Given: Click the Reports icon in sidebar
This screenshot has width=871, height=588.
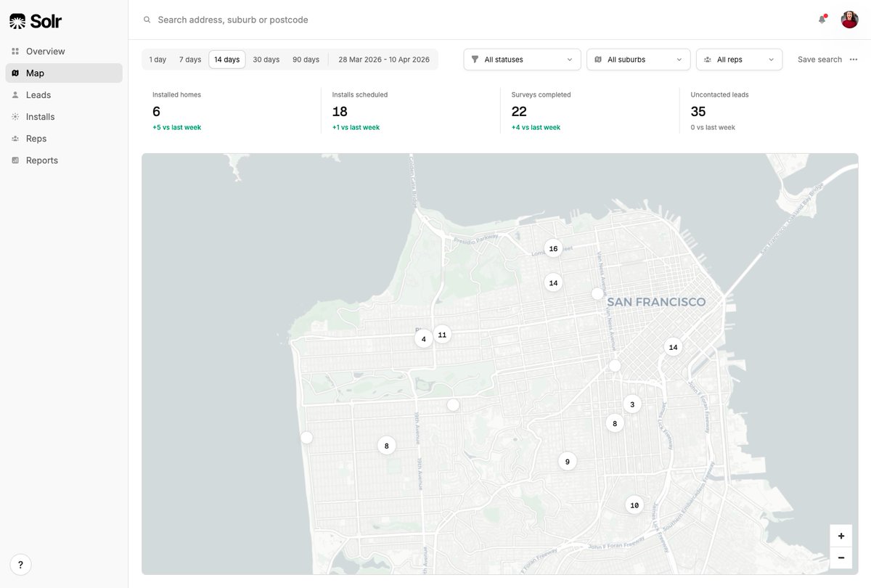Looking at the screenshot, I should [15, 160].
